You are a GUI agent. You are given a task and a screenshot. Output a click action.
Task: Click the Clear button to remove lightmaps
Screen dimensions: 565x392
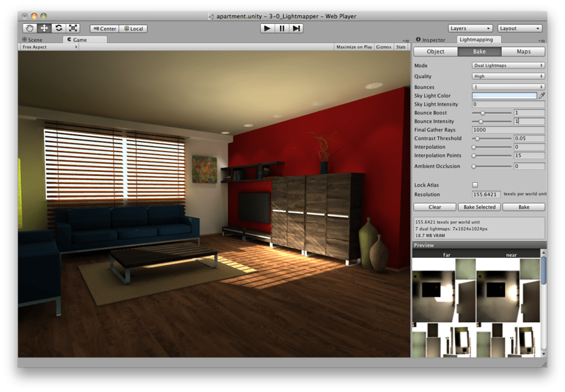[434, 207]
